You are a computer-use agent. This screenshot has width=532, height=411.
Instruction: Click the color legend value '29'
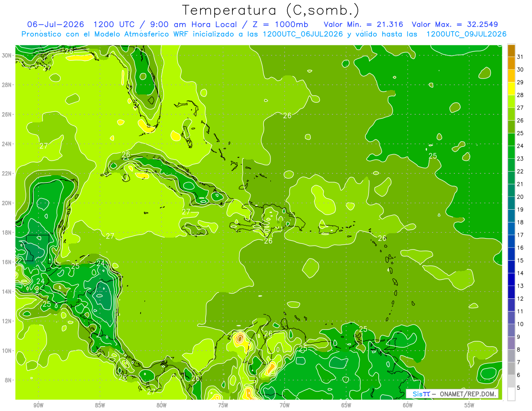[x=520, y=82]
